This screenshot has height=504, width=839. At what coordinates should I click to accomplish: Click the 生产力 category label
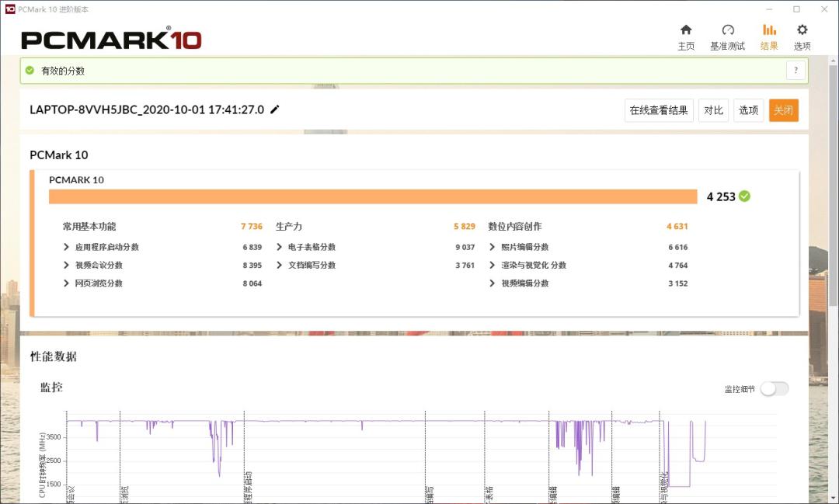289,226
